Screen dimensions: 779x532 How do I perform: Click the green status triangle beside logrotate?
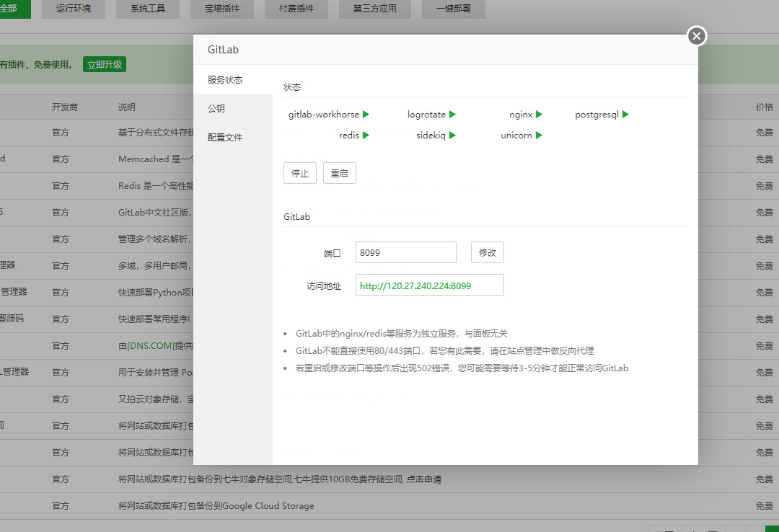tap(452, 114)
